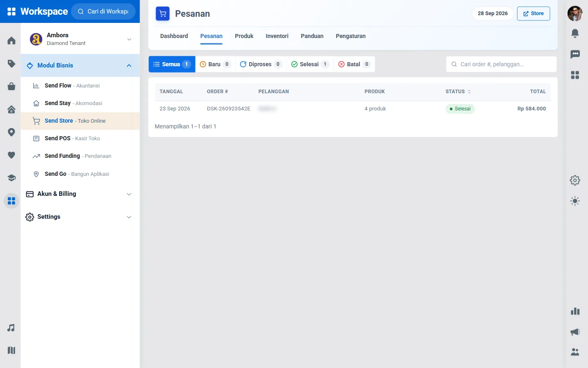This screenshot has width=588, height=368.
Task: Filter orders by Selesai
Action: click(x=310, y=64)
